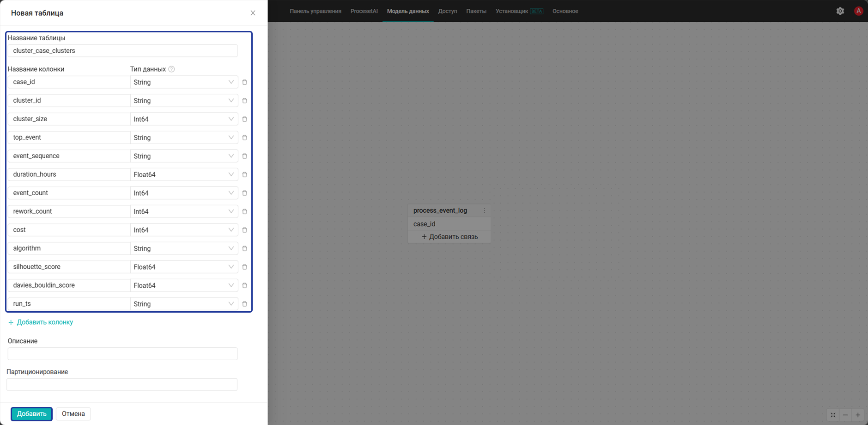
Task: Open data type dropdown for cost
Action: pos(184,230)
